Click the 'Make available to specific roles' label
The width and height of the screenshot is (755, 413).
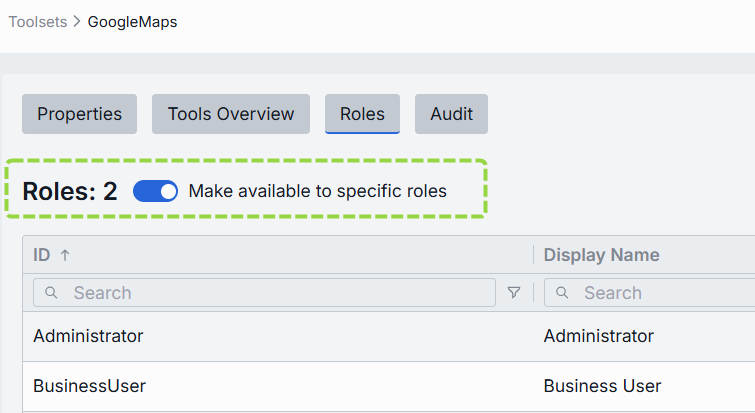click(x=317, y=191)
